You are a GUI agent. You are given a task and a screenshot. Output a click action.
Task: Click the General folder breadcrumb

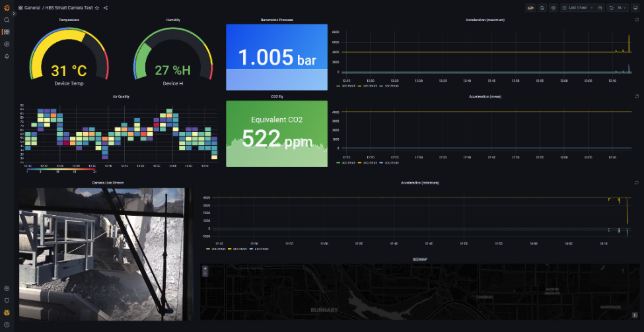[32, 8]
